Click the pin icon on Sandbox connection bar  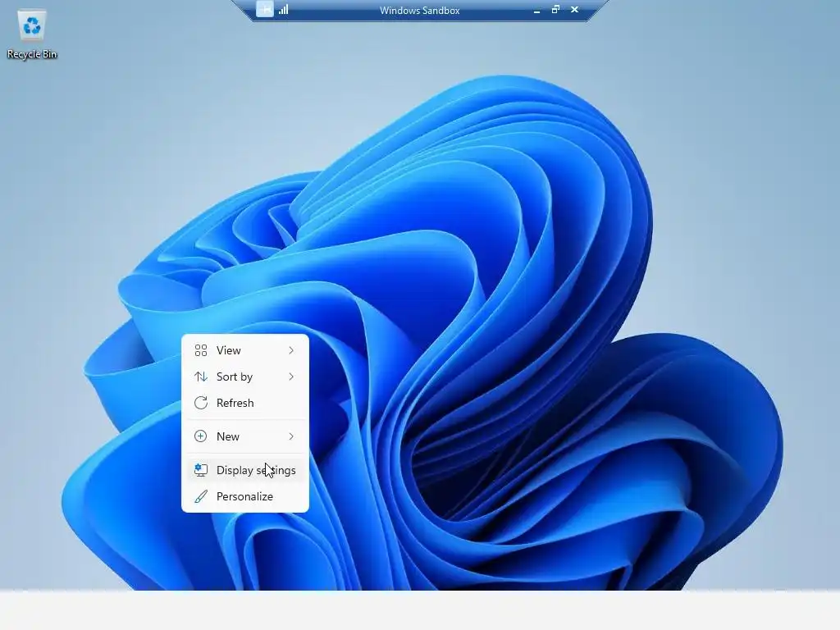pos(265,10)
